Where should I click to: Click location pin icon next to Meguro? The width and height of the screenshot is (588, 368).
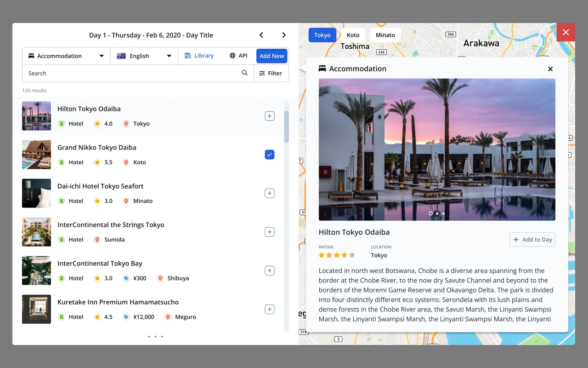pyautogui.click(x=168, y=317)
